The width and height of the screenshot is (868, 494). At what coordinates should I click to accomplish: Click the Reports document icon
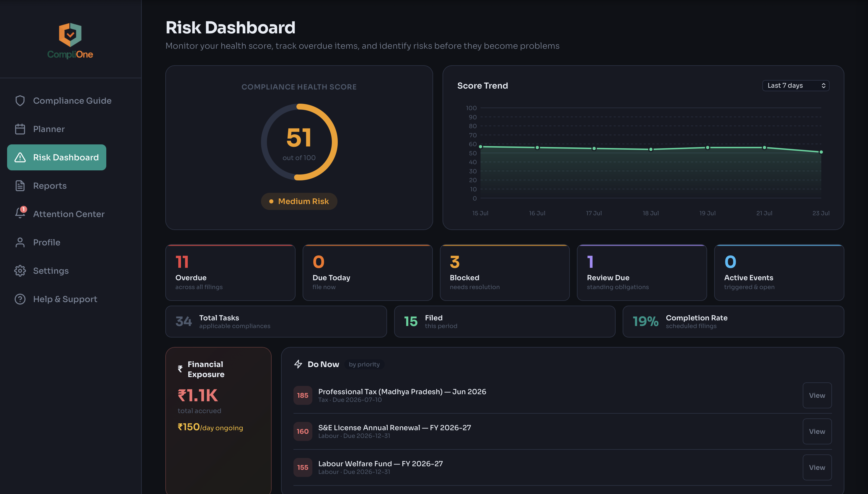pos(20,186)
